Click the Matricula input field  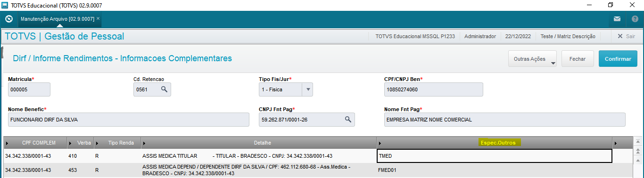tap(29, 89)
